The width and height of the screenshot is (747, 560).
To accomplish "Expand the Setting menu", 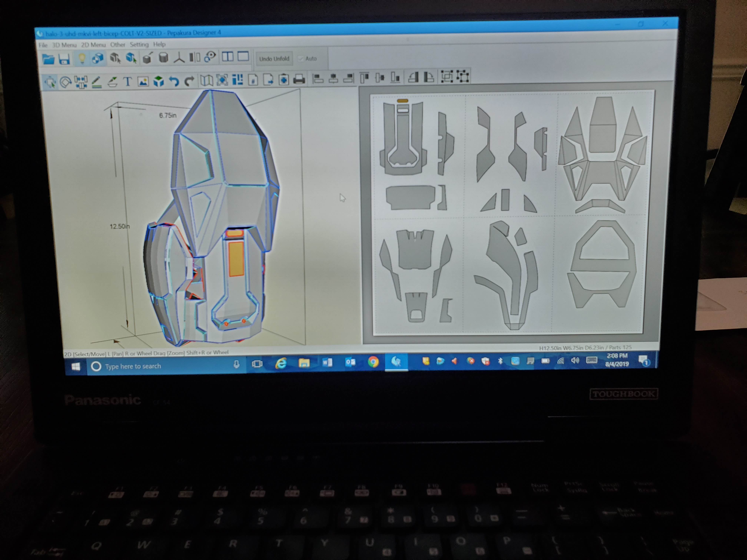I will (x=139, y=44).
